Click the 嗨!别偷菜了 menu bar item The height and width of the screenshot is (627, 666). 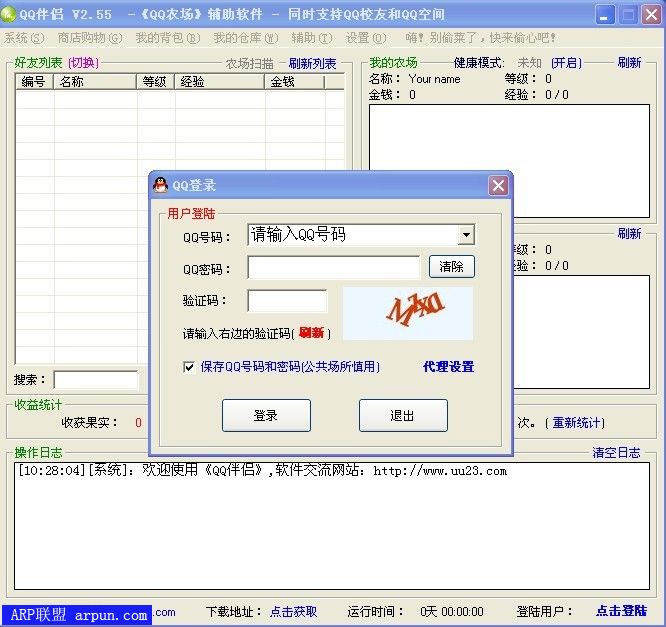[480, 38]
